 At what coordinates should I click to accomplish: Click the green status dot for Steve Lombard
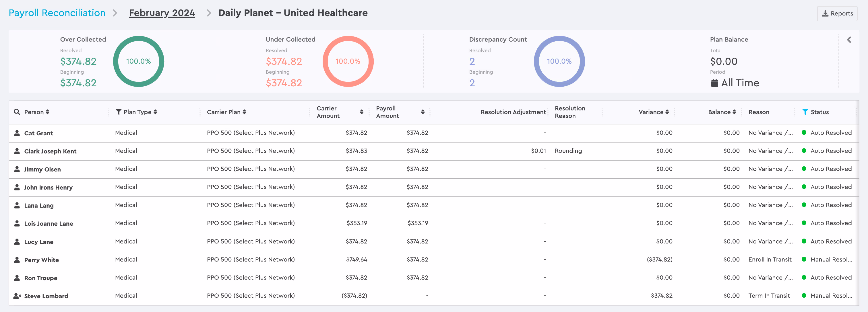pos(804,295)
